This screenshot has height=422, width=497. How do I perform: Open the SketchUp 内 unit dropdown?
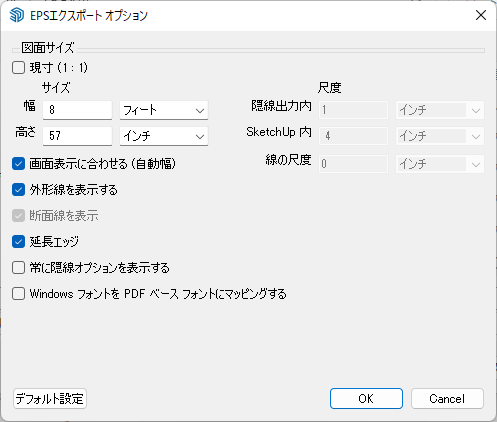pyautogui.click(x=440, y=136)
